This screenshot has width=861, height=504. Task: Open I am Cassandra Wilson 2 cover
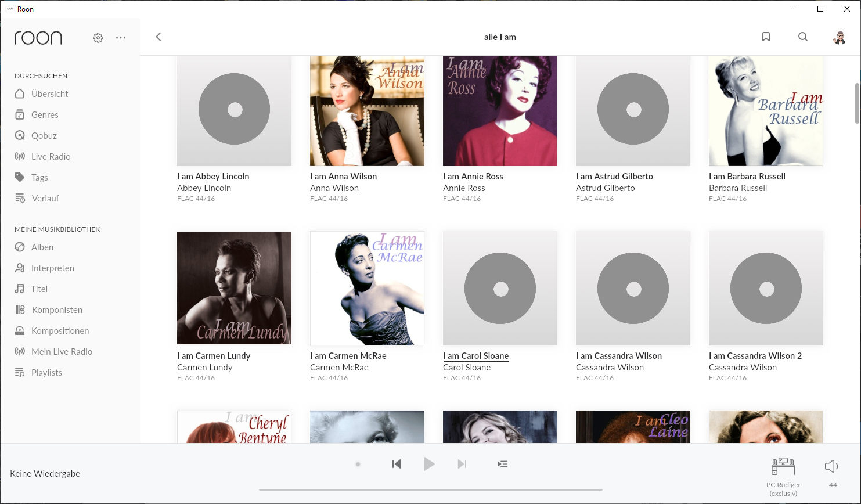pyautogui.click(x=766, y=288)
